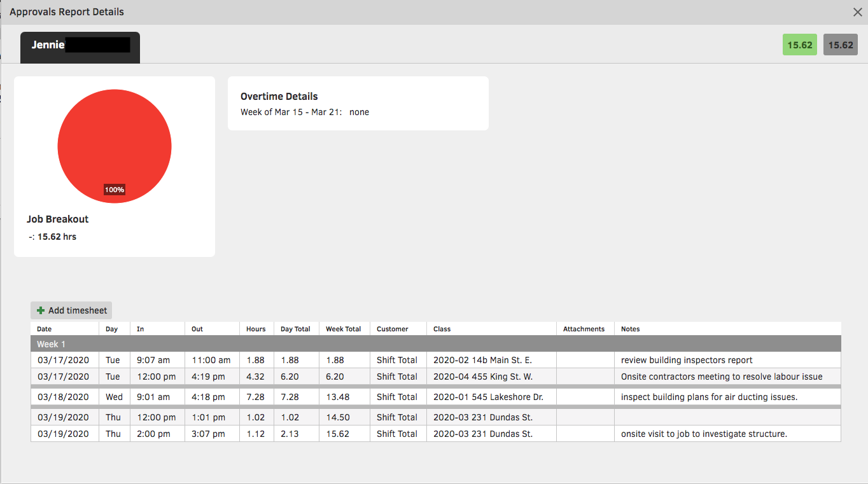The height and width of the screenshot is (484, 868).
Task: Click the Week of Mar 15 - Mar 21 line
Action: 304,112
